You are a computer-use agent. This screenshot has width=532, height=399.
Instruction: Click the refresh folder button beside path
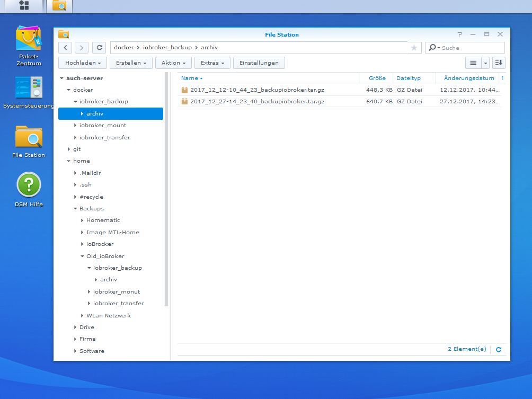point(99,48)
